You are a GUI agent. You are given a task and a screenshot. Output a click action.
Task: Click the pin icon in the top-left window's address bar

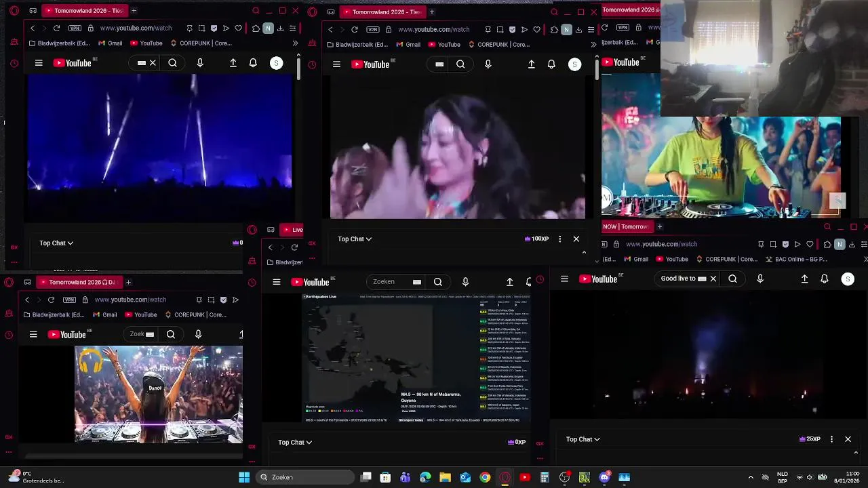pyautogui.click(x=189, y=28)
